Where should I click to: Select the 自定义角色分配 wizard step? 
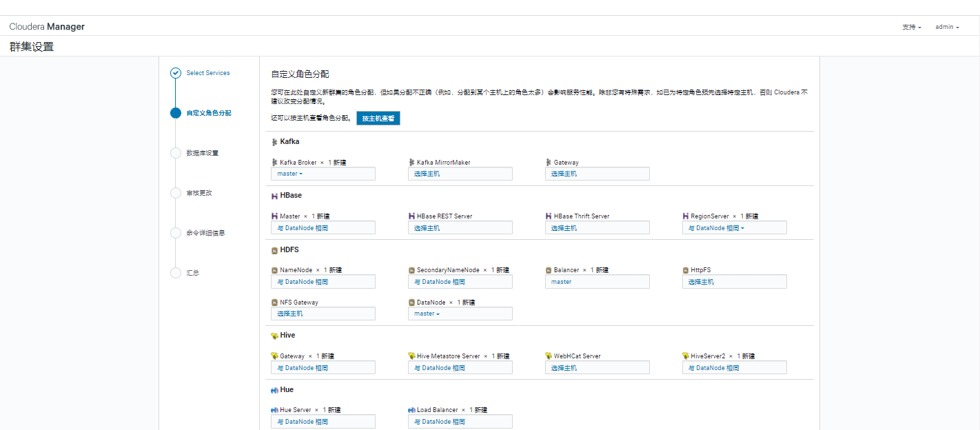[209, 113]
